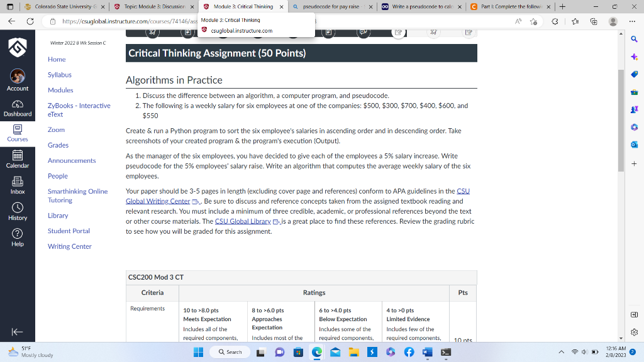Open the CSU Global Library link
Screen dimensions: 644x362
243,221
